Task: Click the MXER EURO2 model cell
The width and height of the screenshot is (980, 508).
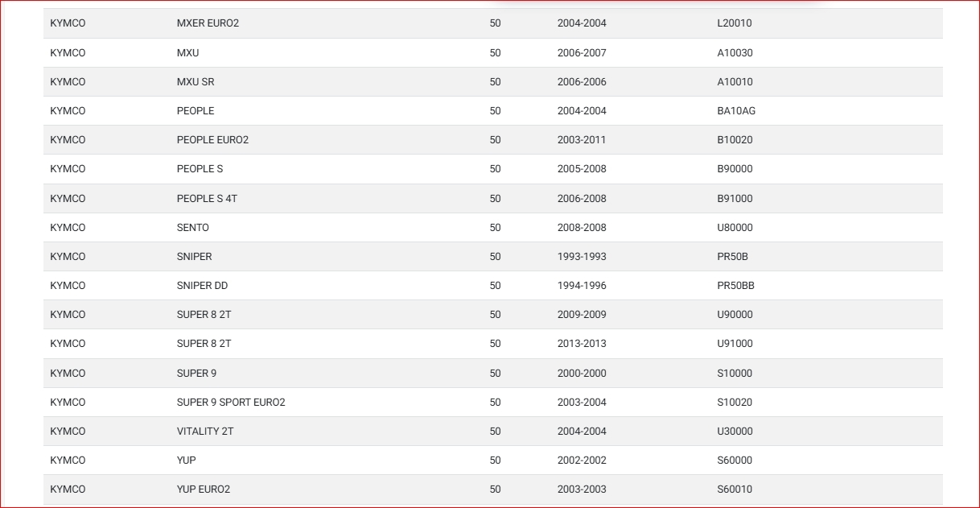Action: coord(208,23)
